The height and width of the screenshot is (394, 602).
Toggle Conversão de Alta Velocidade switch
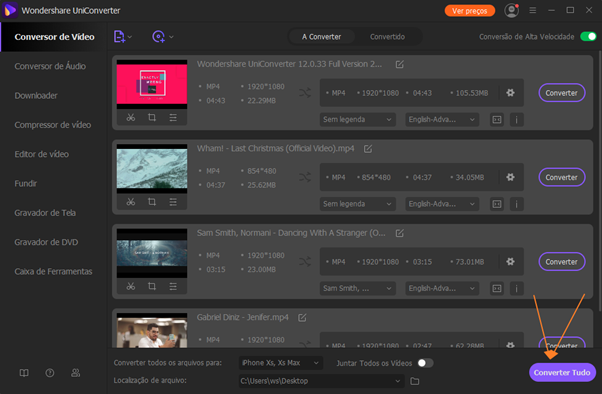[x=588, y=36]
